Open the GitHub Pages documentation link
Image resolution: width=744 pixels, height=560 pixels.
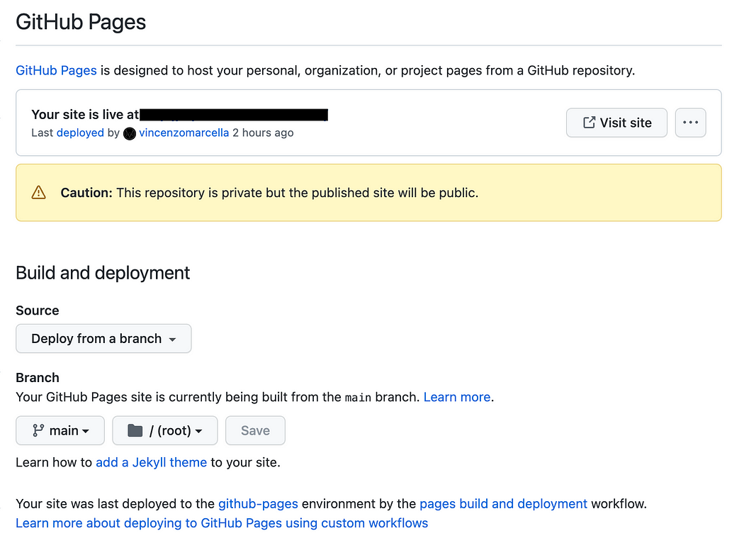pos(56,70)
